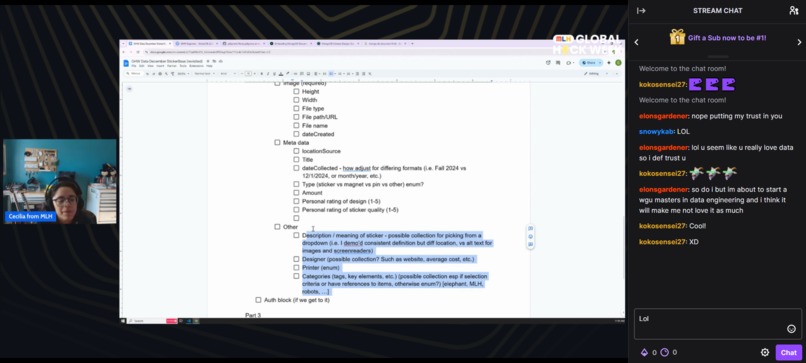Screen dimensions: 806x363
Task: Show next gift leaderboard banner arrow
Action: [799, 42]
